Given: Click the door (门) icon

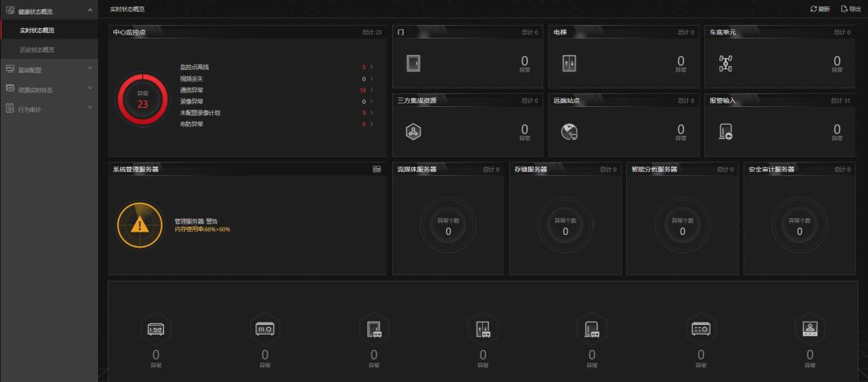Looking at the screenshot, I should click(x=414, y=63).
